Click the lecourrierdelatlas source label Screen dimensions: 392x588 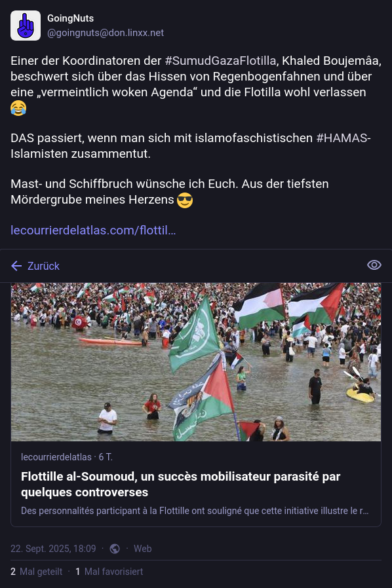[x=56, y=457]
